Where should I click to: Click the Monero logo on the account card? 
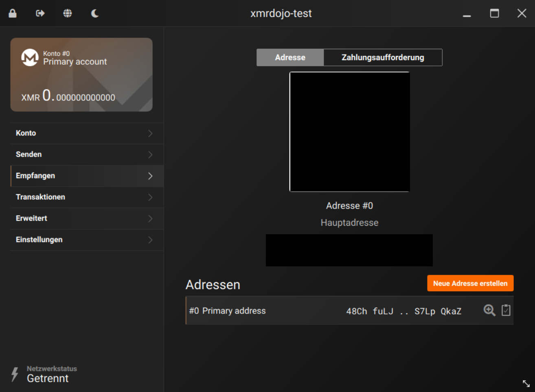point(30,58)
